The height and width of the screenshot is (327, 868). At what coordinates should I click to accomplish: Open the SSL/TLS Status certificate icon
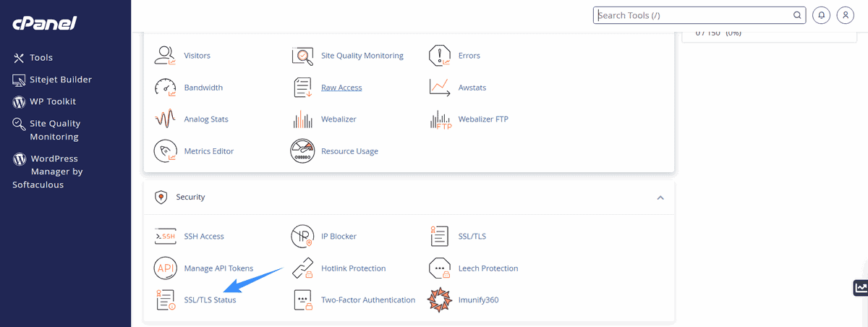pos(166,300)
